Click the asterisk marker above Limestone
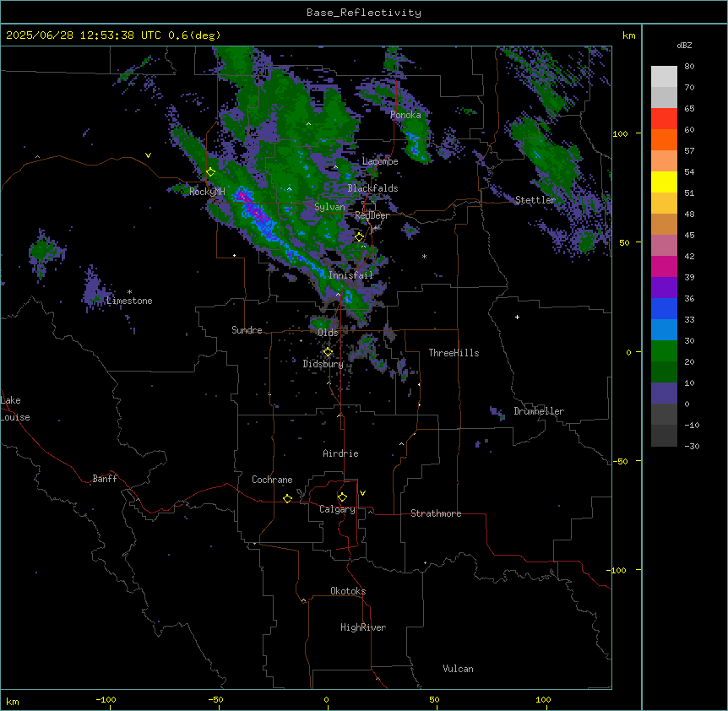This screenshot has width=728, height=711. click(129, 292)
